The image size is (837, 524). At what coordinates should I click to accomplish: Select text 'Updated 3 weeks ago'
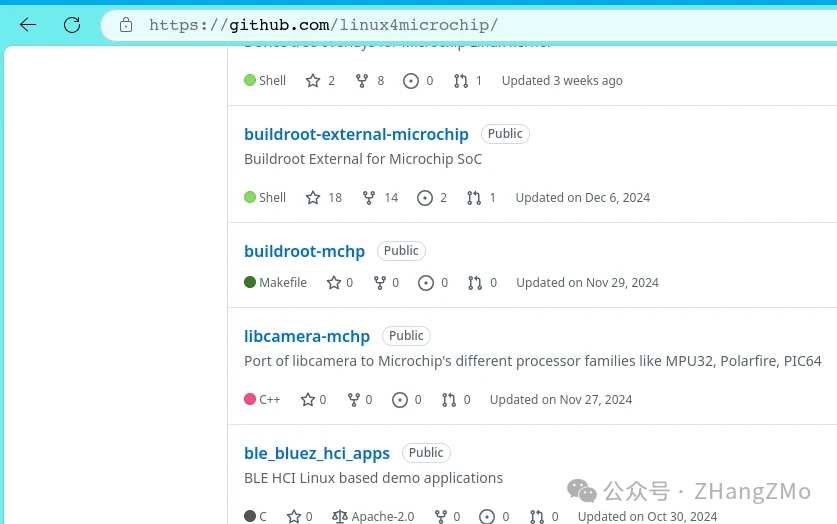click(562, 81)
